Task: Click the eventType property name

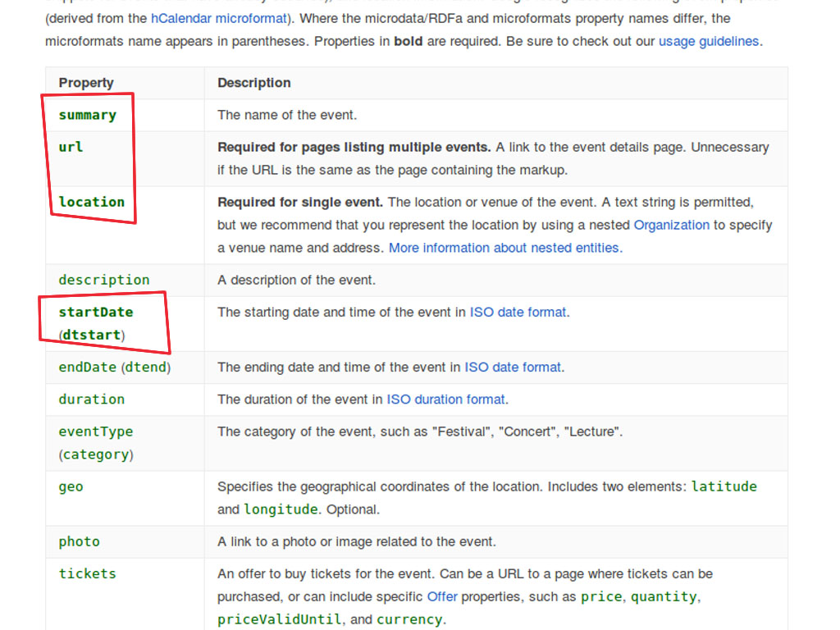Action: pyautogui.click(x=95, y=431)
